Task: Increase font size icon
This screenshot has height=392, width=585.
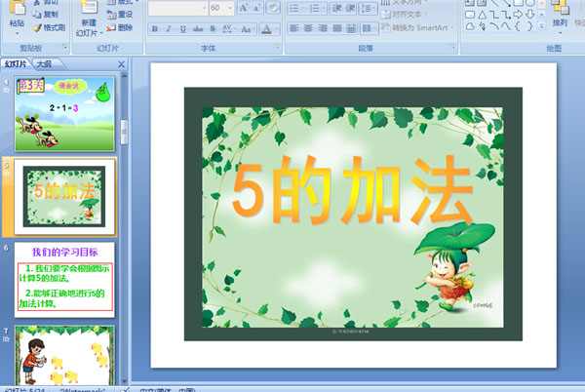Action: (x=244, y=8)
